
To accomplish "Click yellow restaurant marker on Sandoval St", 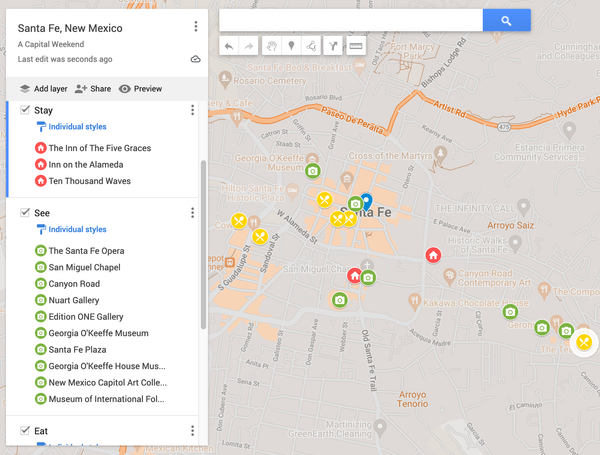I will pyautogui.click(x=260, y=236).
